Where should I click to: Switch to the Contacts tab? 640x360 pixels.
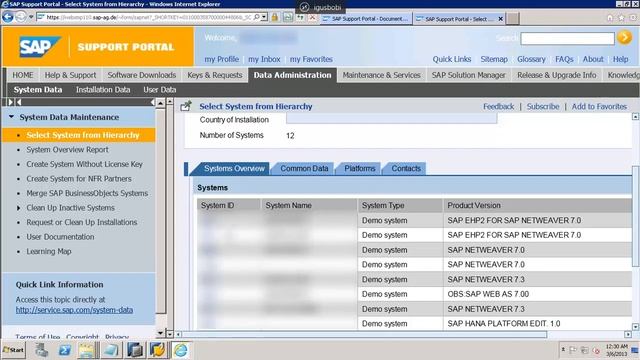coord(406,169)
